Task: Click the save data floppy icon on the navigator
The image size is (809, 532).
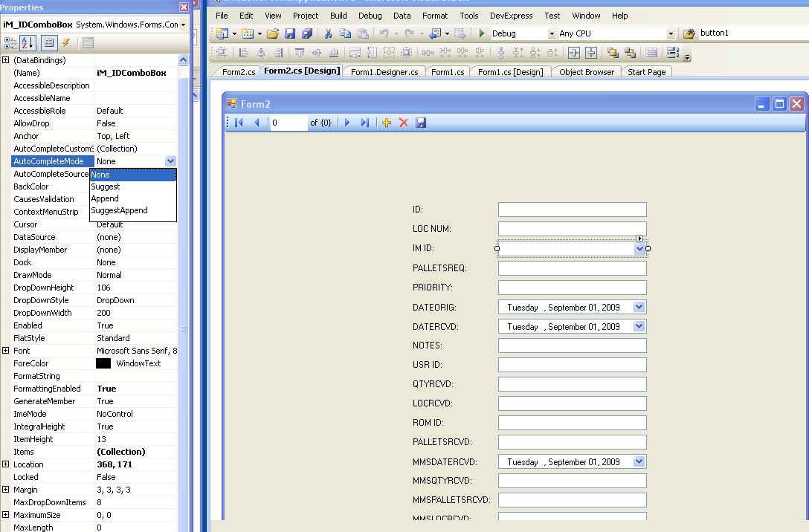Action: pyautogui.click(x=422, y=123)
